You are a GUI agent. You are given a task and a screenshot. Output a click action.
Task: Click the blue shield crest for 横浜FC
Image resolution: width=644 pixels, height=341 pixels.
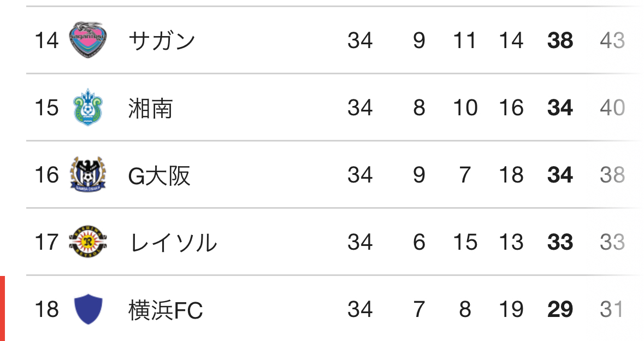[x=88, y=309]
